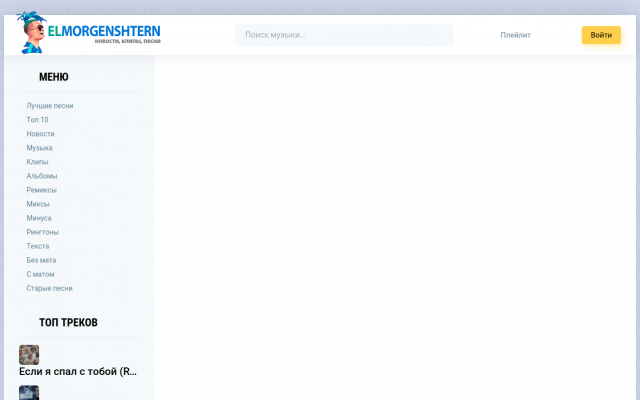640x400 pixels.
Task: Go to Топ 10 menu link
Action: (37, 120)
